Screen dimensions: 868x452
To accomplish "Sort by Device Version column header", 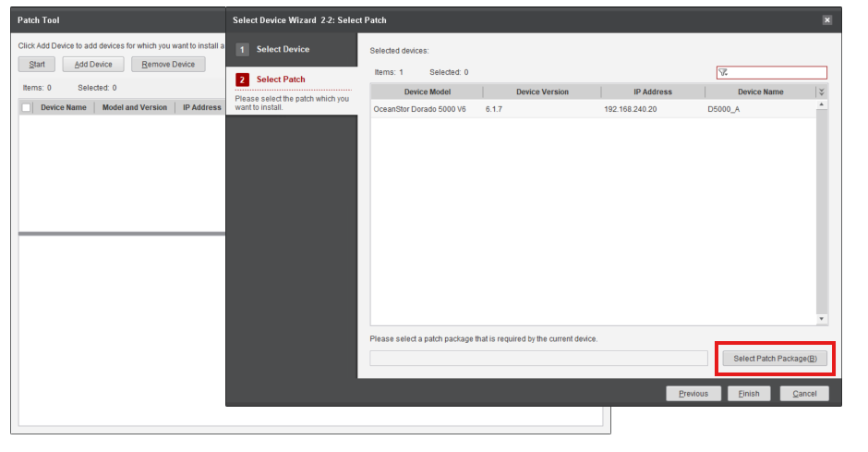I will (542, 92).
